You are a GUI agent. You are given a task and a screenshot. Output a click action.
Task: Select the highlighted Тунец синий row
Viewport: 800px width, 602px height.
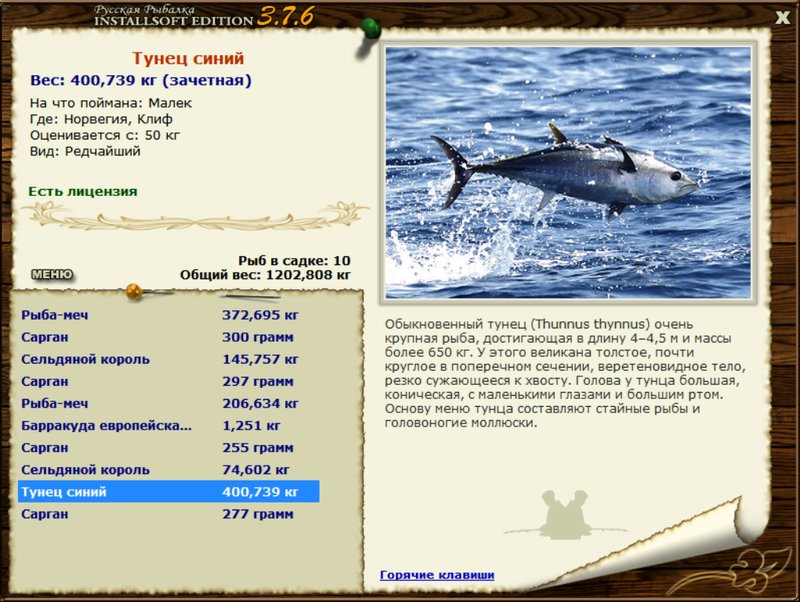pyautogui.click(x=169, y=492)
